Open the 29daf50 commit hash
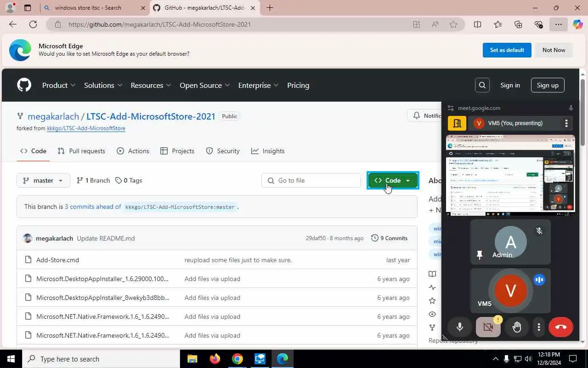 [316, 238]
